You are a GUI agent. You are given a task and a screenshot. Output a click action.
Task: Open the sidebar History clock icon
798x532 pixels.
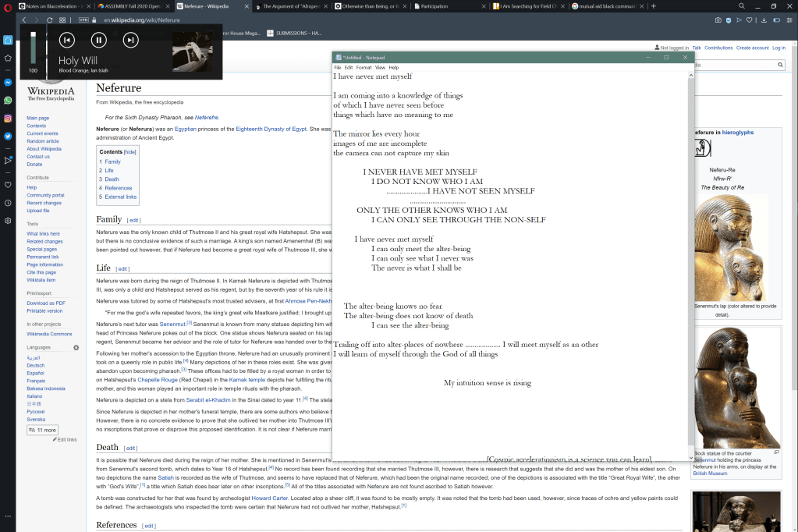click(x=8, y=203)
